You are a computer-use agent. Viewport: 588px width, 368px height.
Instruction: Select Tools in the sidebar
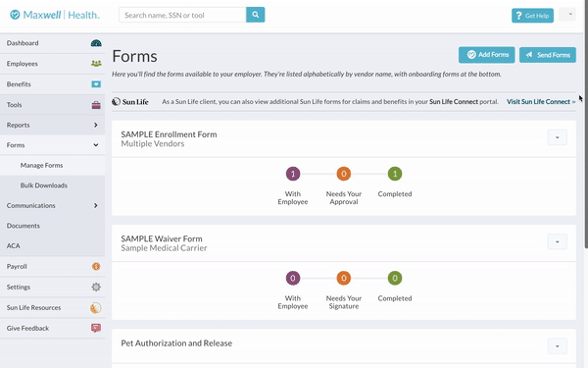[x=52, y=105]
